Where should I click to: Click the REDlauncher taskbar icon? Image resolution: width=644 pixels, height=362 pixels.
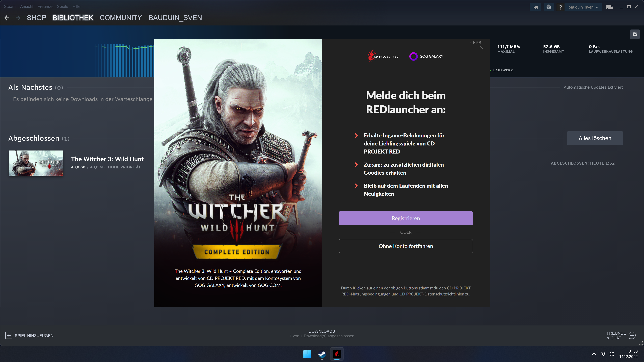point(337,354)
